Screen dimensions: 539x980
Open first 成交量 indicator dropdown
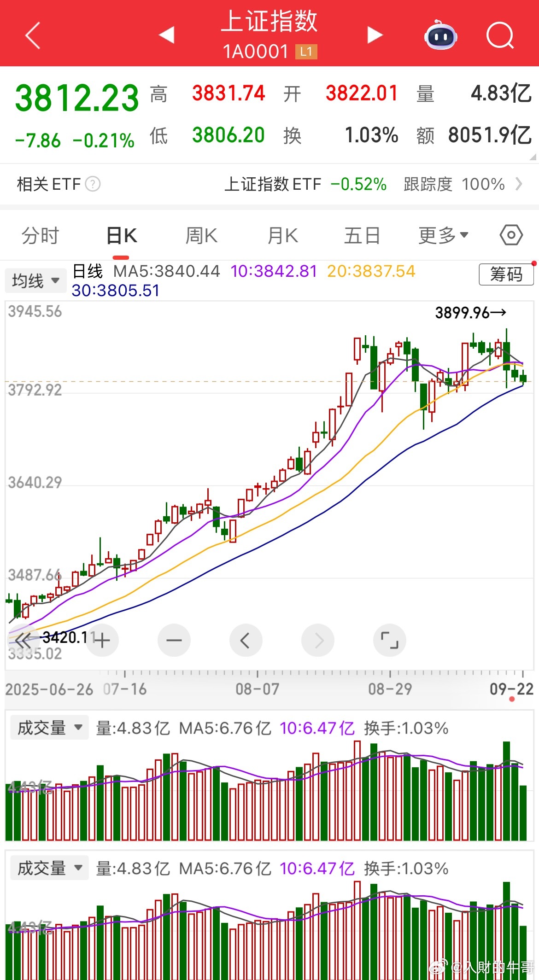[49, 728]
